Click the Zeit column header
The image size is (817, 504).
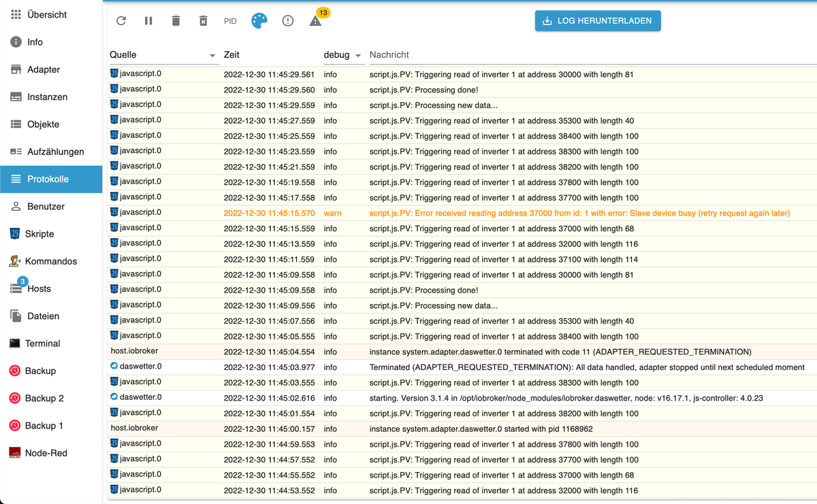tap(231, 55)
